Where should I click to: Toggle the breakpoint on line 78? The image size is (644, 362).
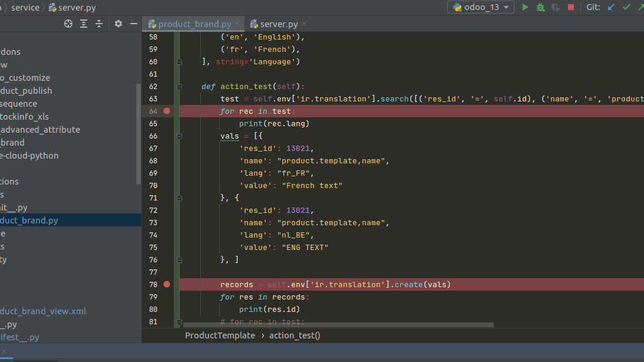pos(167,284)
